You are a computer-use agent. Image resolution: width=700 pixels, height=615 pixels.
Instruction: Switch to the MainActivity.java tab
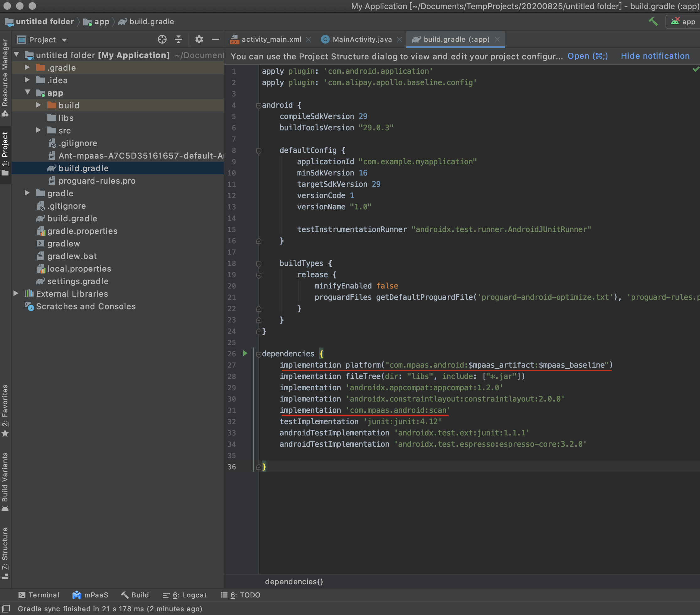pos(362,40)
